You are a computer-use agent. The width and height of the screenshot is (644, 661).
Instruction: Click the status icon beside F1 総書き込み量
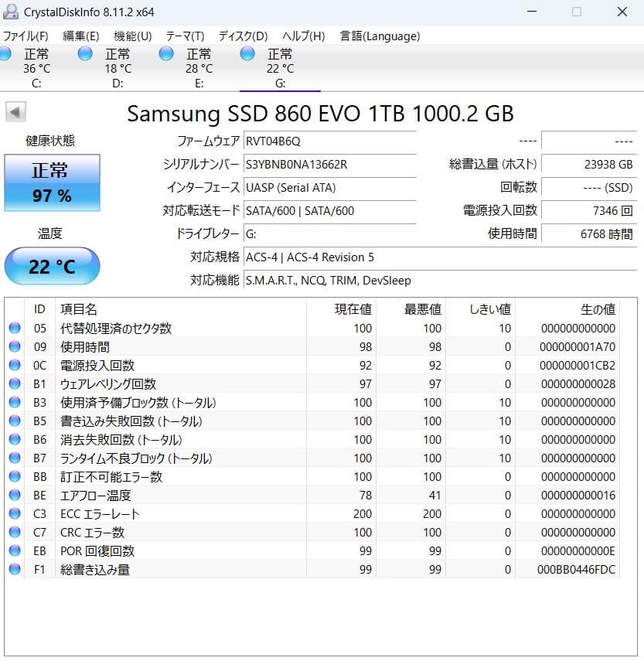pyautogui.click(x=14, y=569)
